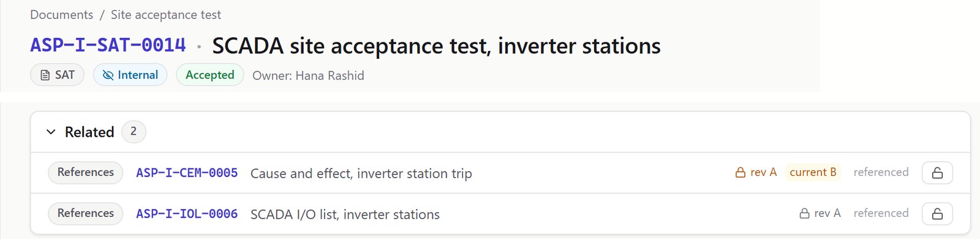This screenshot has height=239, width=980.
Task: Open the ASP-I-IOL-0006 document link
Action: pos(187,214)
